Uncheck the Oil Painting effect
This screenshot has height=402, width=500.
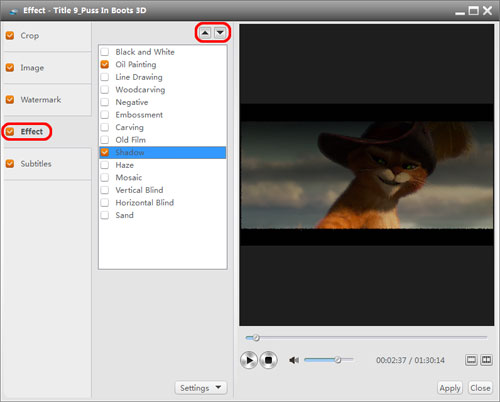(105, 64)
